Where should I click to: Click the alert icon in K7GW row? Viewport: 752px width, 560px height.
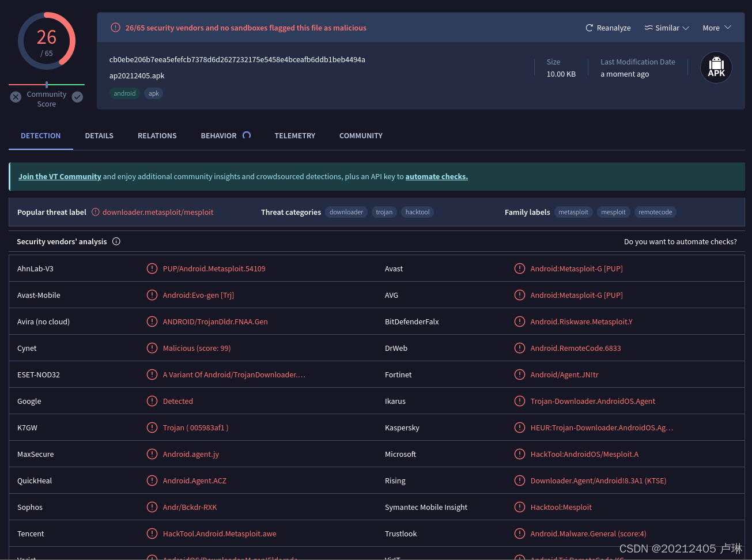(x=152, y=427)
